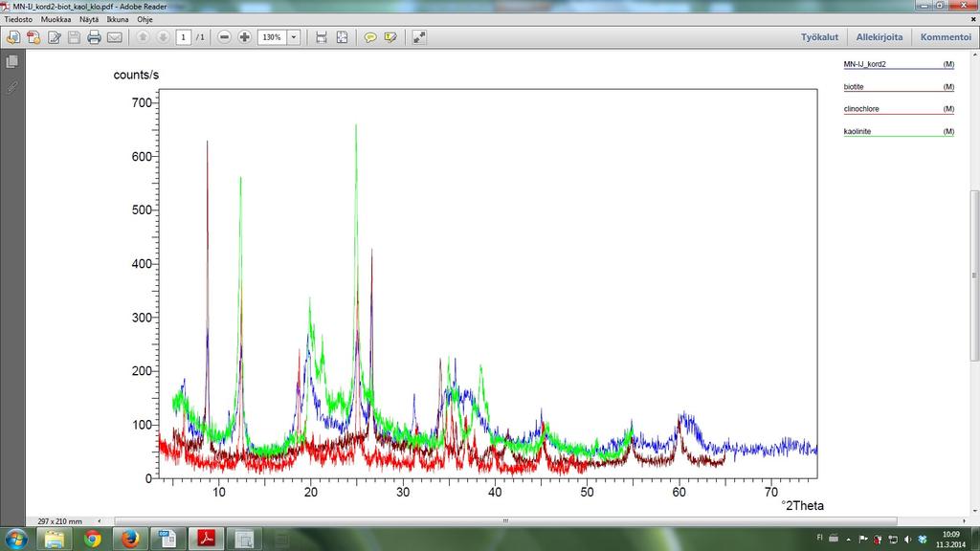Open the Allekirjoita pane
The image size is (980, 551).
(879, 37)
